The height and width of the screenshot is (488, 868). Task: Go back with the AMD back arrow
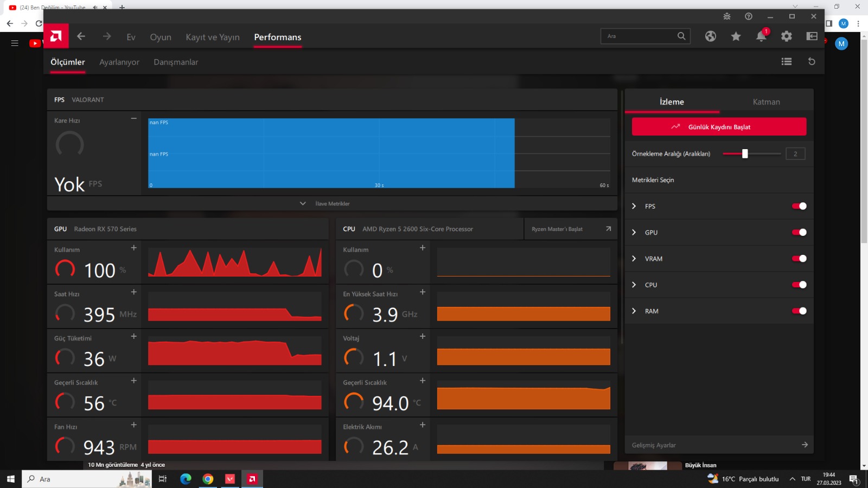81,36
